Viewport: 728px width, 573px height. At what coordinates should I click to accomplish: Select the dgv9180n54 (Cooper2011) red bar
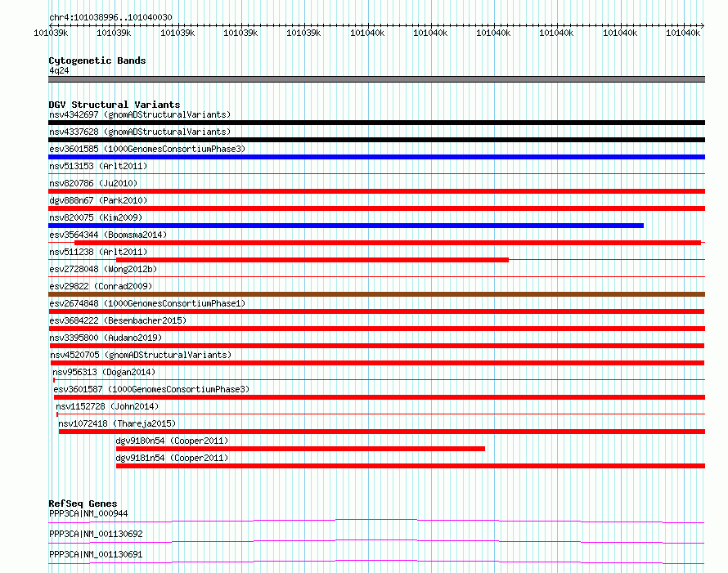[x=300, y=449]
